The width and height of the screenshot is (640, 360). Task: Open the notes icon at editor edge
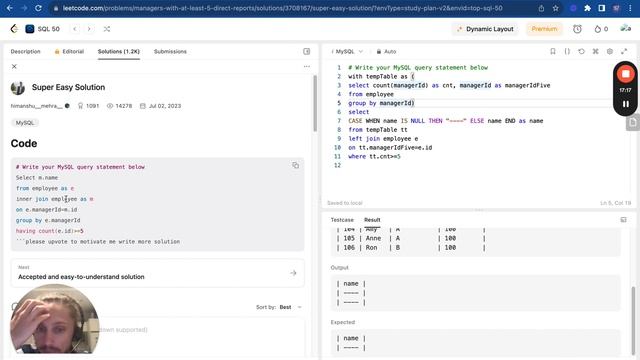click(x=633, y=123)
